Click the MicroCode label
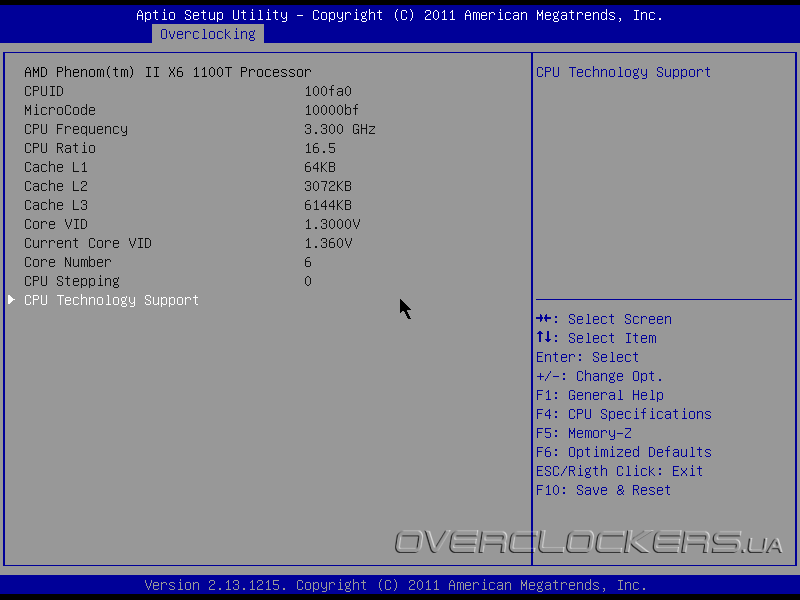This screenshot has width=800, height=600. coord(60,110)
